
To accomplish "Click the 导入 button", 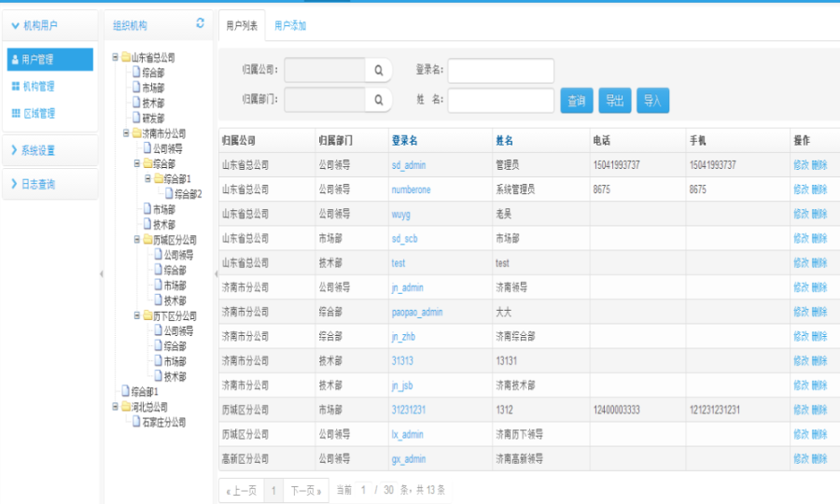I will 652,100.
